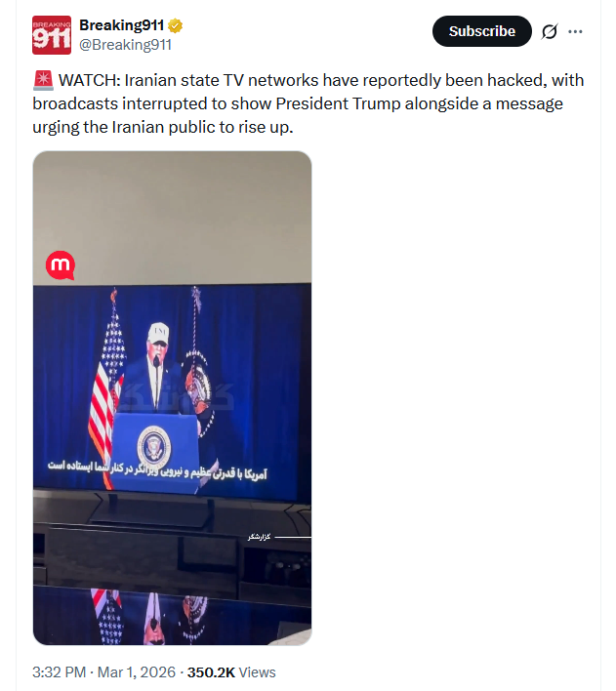
Task: Click the Grok slashed-circle icon
Action: click(x=550, y=31)
